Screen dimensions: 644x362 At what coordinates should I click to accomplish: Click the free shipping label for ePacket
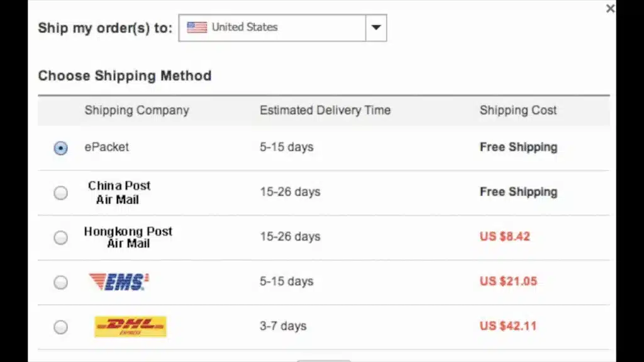(518, 147)
